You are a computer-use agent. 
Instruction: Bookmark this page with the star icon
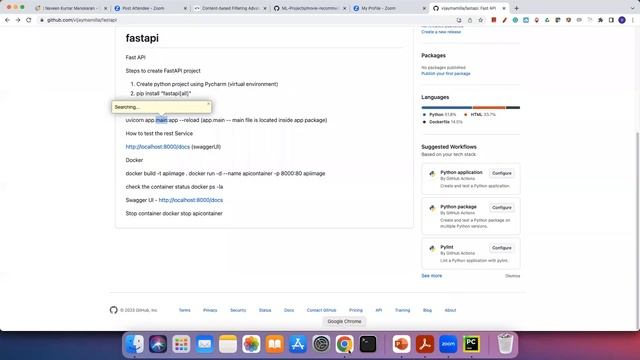click(480, 20)
